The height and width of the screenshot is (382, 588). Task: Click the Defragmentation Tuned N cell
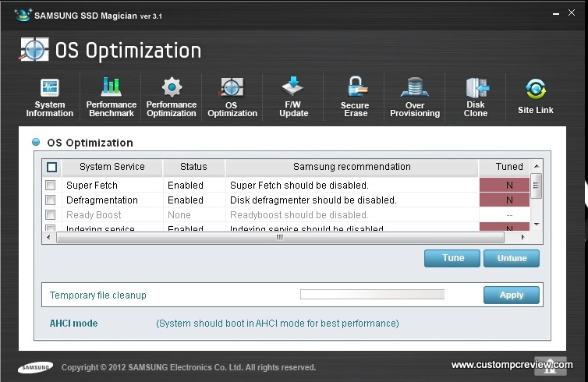point(505,200)
